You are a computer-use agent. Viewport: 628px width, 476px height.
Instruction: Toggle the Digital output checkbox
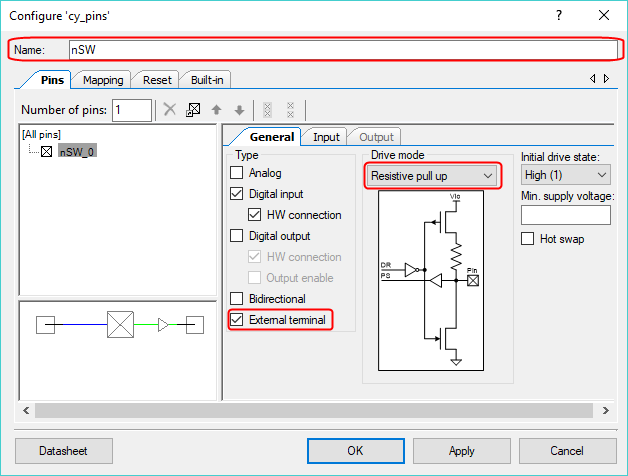coord(237,236)
